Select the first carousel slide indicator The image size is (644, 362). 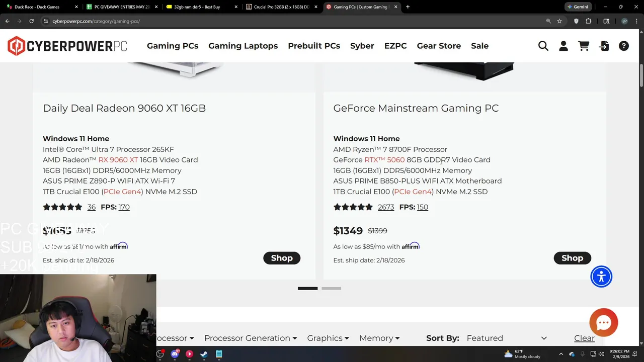(307, 288)
